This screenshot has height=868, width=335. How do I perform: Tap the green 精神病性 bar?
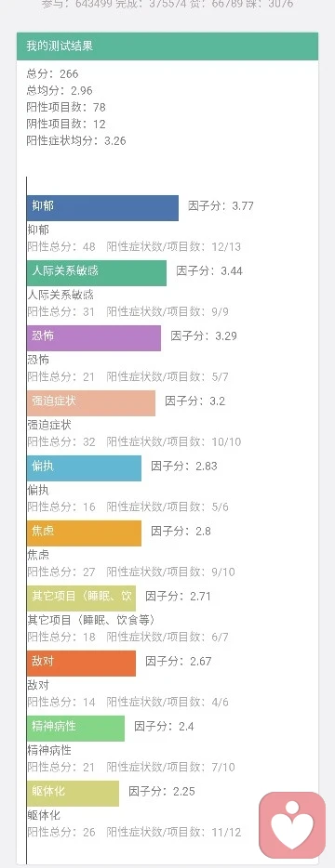click(x=75, y=729)
